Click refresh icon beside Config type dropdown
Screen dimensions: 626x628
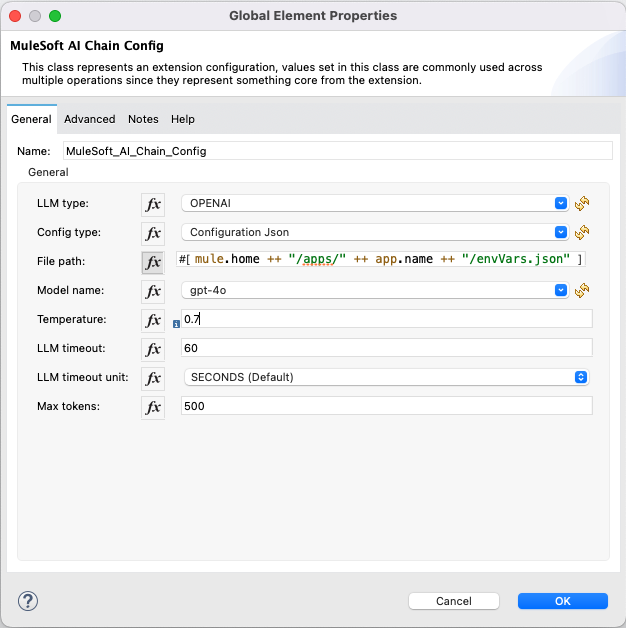point(582,233)
